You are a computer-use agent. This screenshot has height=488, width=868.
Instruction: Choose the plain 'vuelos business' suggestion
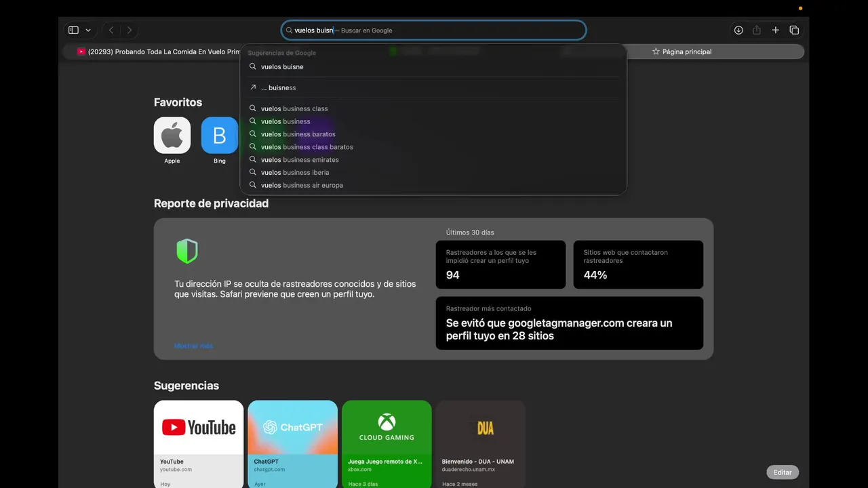[x=433, y=121]
